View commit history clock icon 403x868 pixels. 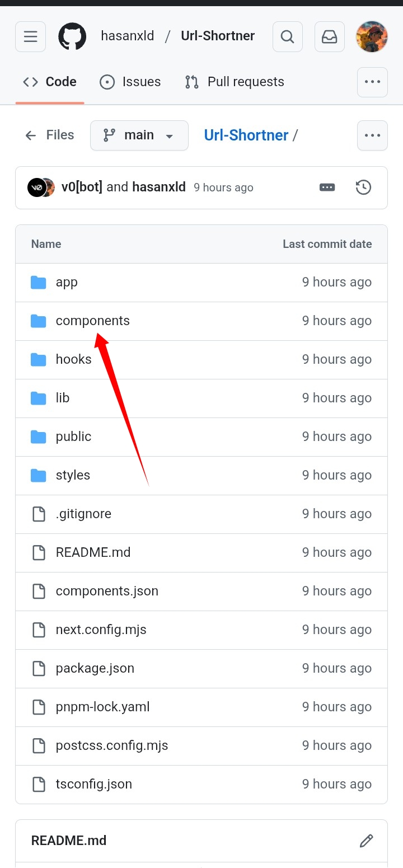363,187
